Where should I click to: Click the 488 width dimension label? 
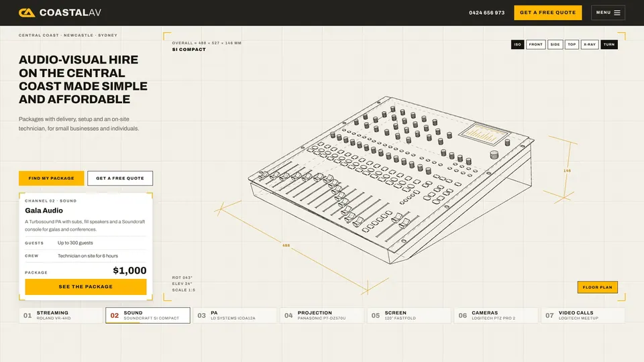(286, 245)
